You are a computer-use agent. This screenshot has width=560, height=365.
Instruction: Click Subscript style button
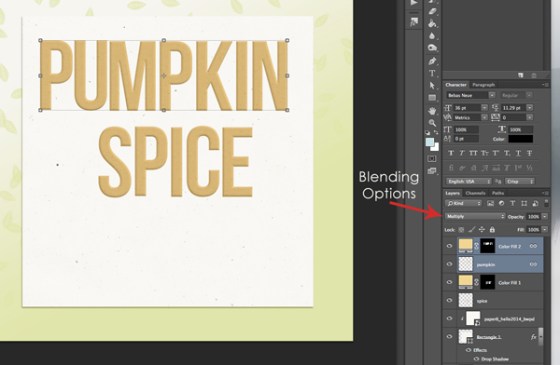(x=507, y=153)
